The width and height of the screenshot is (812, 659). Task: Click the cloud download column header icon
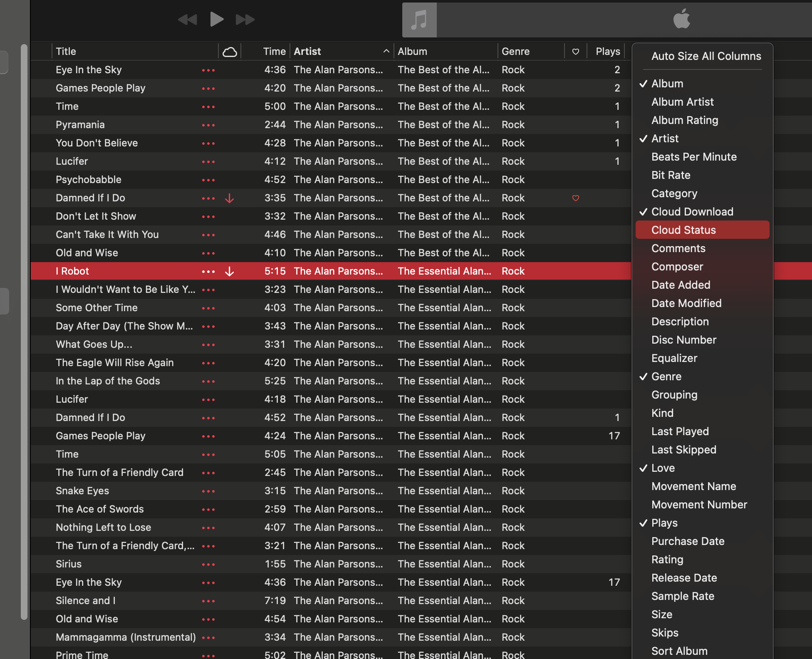tap(230, 52)
